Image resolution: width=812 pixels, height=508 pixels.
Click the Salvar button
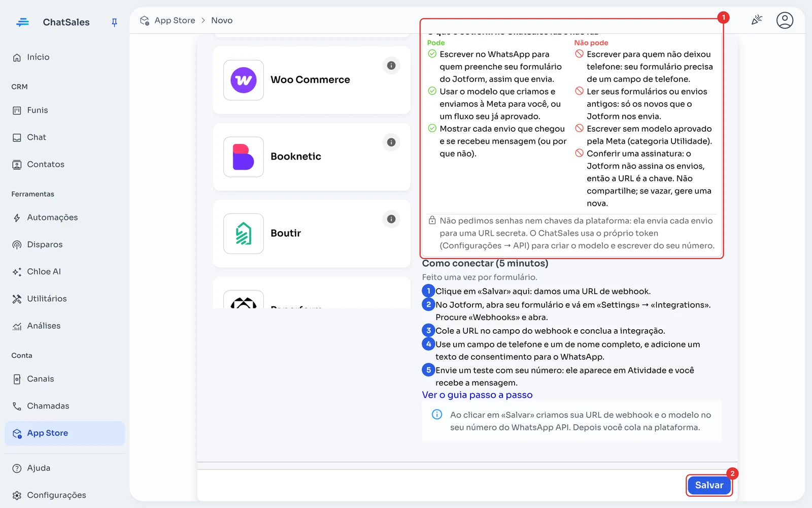point(709,485)
